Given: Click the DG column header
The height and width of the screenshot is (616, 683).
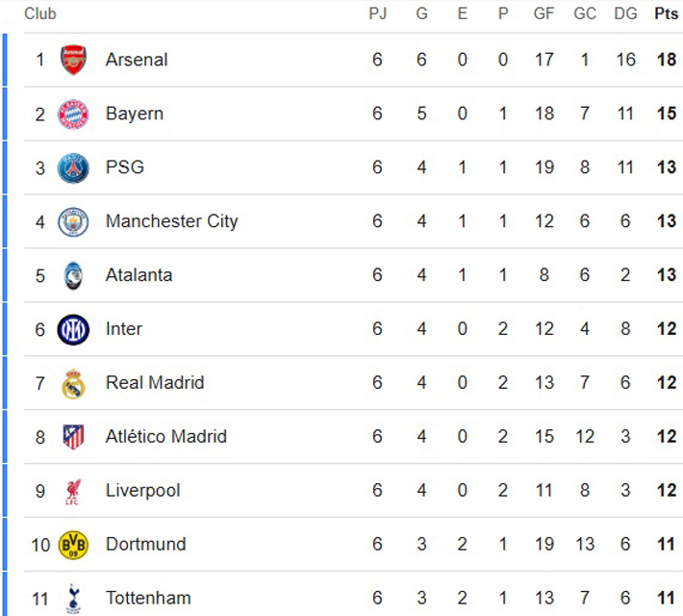Looking at the screenshot, I should tap(625, 13).
